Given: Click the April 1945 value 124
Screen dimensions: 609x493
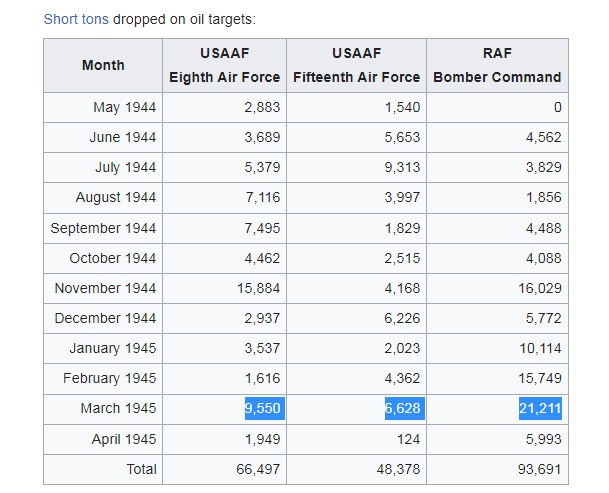Looking at the screenshot, I should pyautogui.click(x=408, y=439).
